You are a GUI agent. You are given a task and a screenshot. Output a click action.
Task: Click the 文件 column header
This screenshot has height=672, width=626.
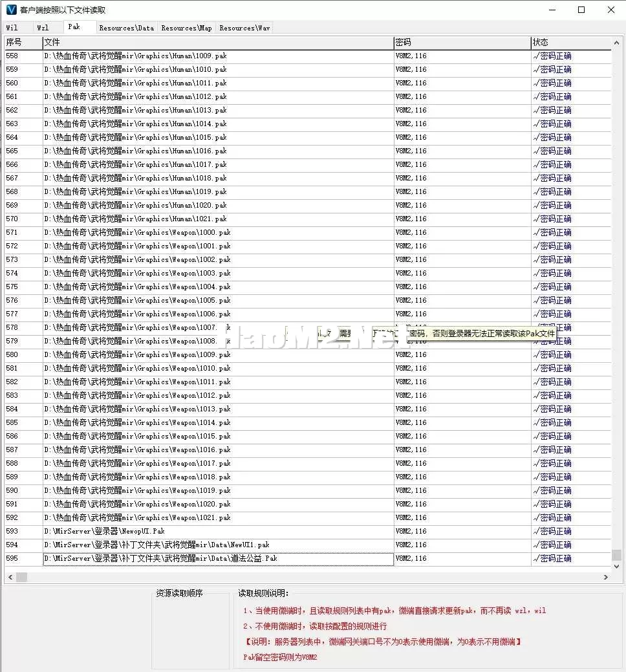[x=218, y=43]
